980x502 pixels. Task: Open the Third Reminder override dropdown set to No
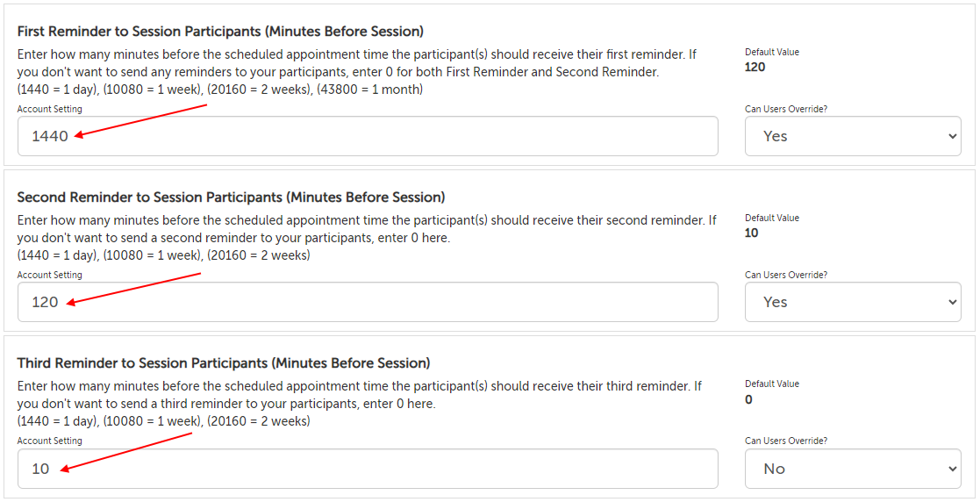click(x=852, y=469)
